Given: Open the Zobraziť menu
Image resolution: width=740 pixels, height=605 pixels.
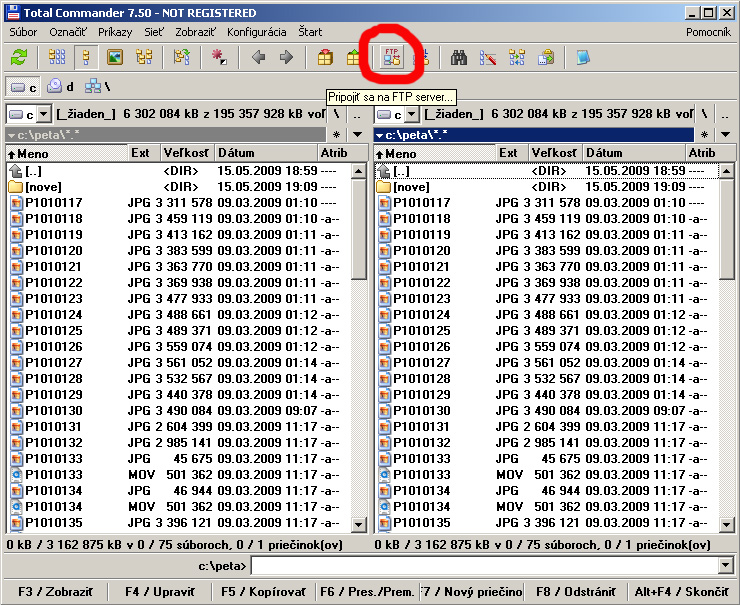Looking at the screenshot, I should coord(195,32).
